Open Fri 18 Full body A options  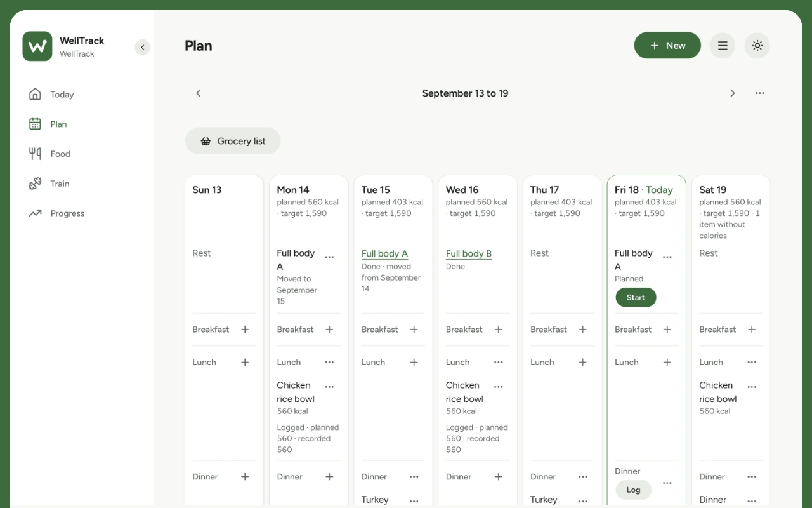click(x=667, y=257)
